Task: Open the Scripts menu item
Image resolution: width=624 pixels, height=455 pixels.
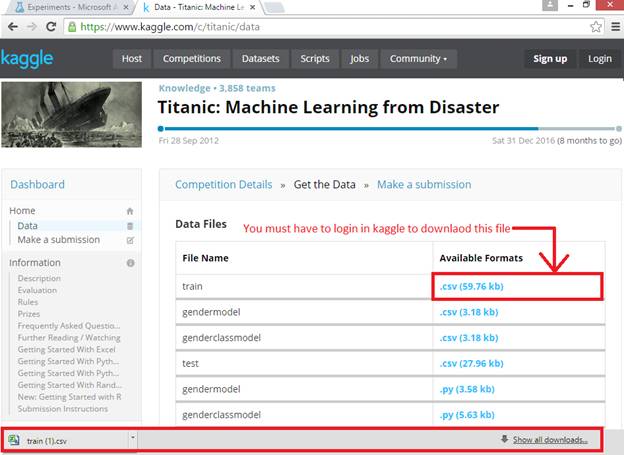Action: 315,59
